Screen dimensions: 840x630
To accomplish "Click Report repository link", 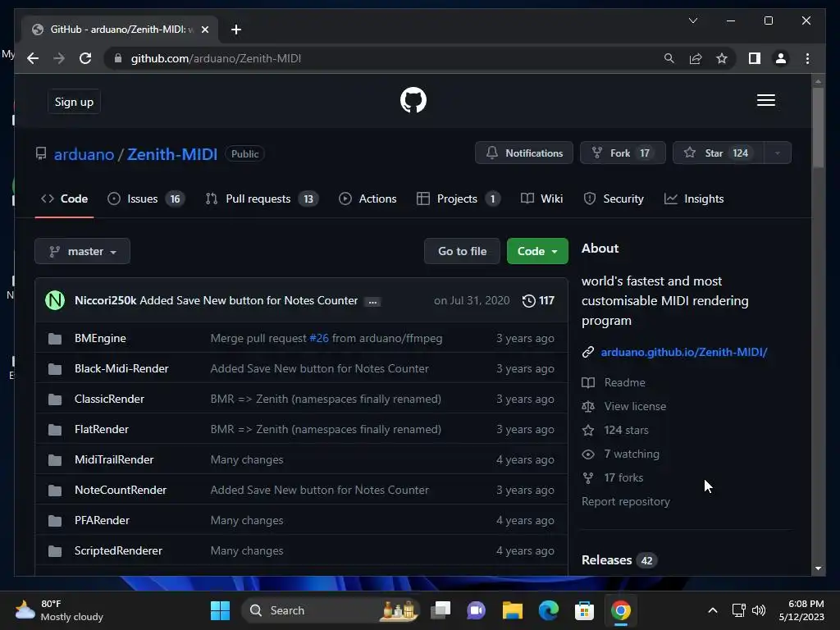I will pos(626,502).
